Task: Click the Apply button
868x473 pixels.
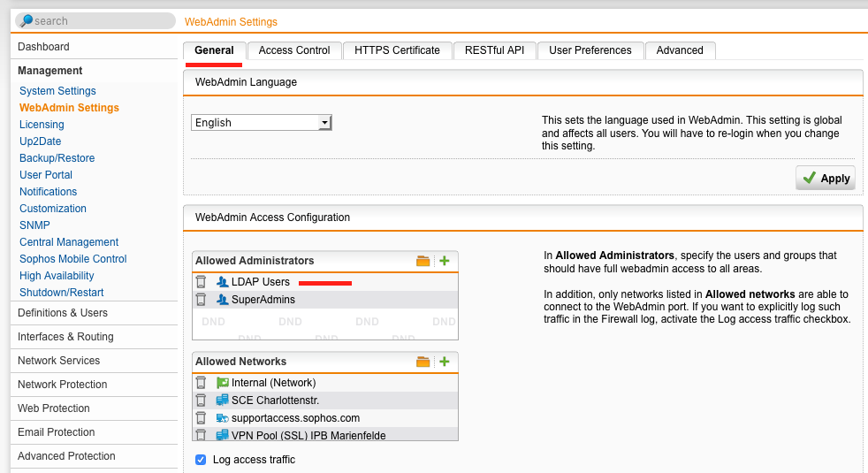Action: (826, 178)
